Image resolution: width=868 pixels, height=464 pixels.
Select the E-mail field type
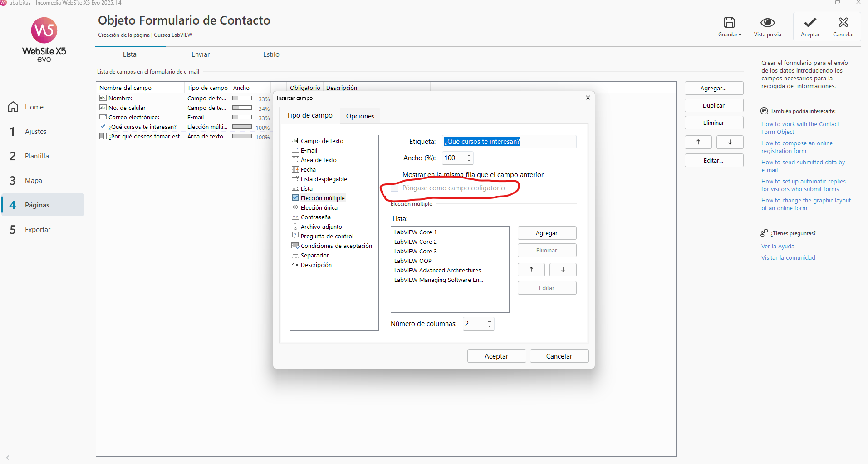[309, 150]
